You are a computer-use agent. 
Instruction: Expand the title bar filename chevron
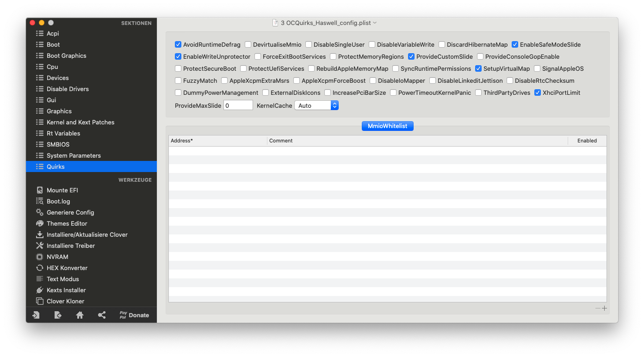click(375, 23)
